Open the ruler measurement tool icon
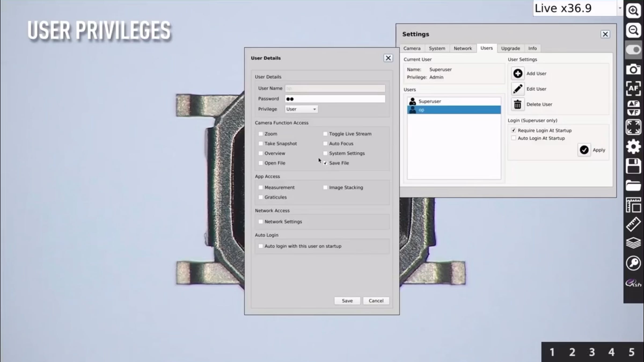Screen dimensions: 644x362 click(x=633, y=224)
